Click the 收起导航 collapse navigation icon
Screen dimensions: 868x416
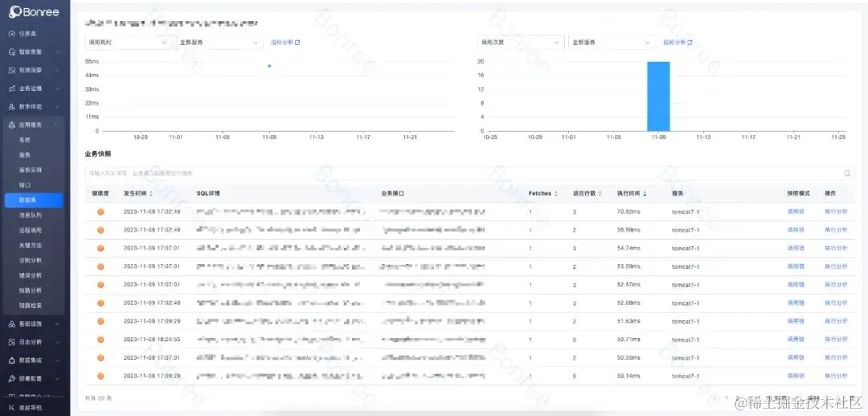[x=11, y=407]
